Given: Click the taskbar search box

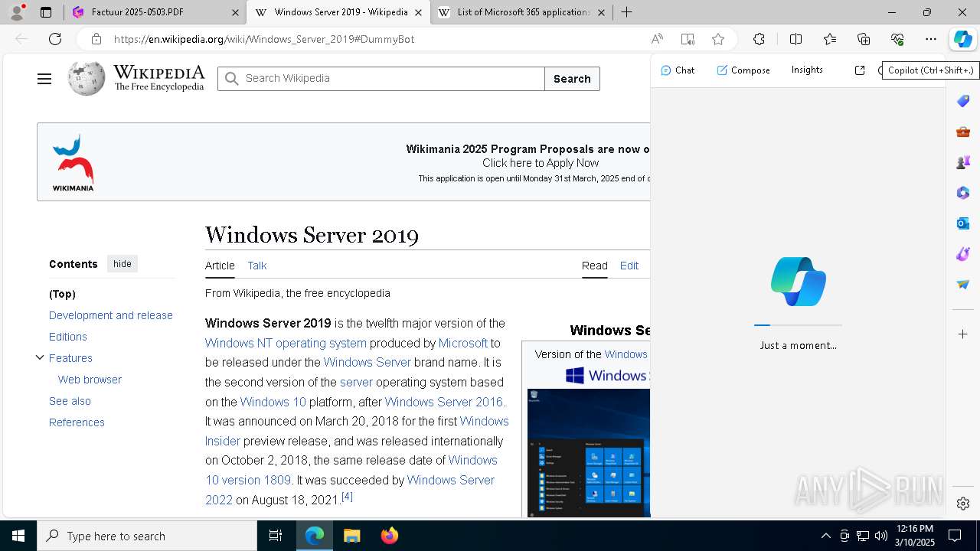Looking at the screenshot, I should tap(147, 536).
